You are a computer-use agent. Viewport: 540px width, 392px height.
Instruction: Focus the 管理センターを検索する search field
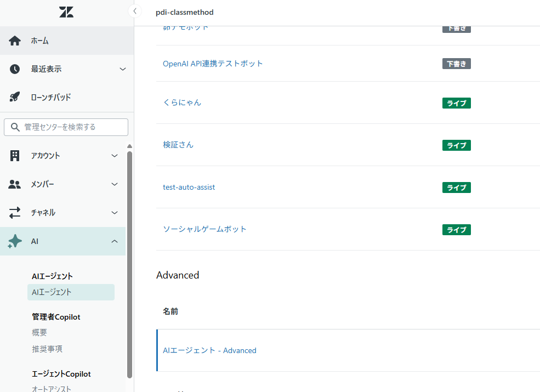pyautogui.click(x=71, y=127)
